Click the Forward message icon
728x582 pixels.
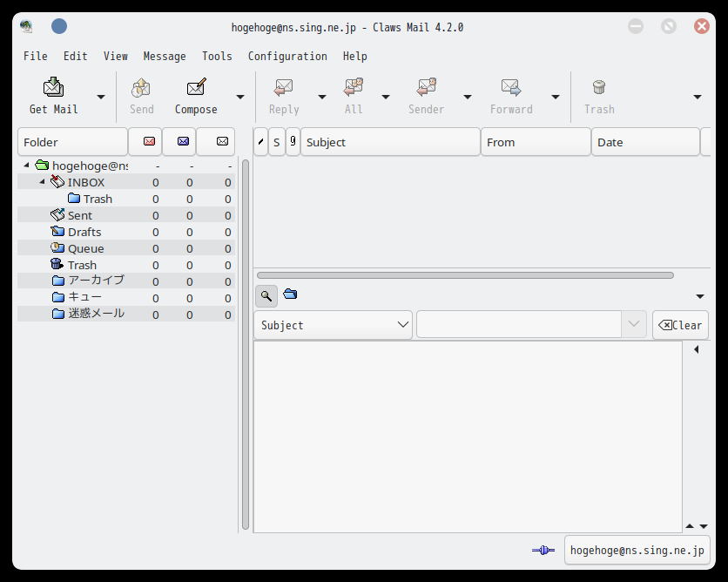[511, 87]
